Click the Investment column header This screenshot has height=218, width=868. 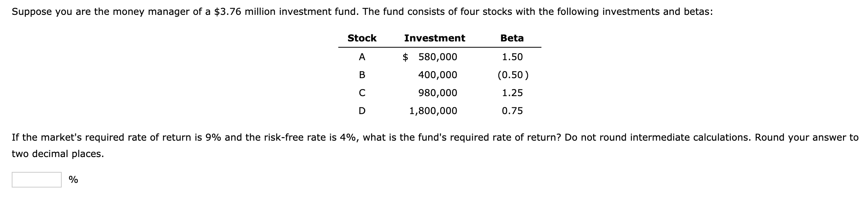[x=434, y=38]
